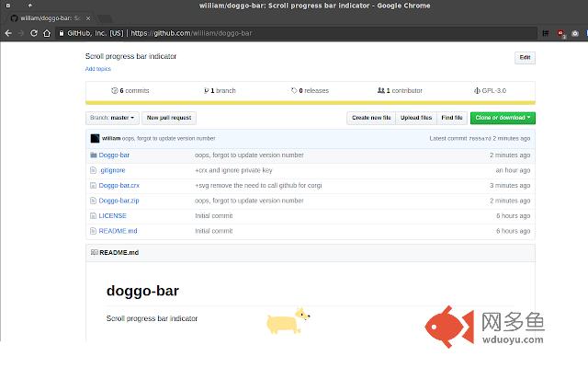The width and height of the screenshot is (588, 368).
Task: Click the commits clock icon
Action: (114, 90)
